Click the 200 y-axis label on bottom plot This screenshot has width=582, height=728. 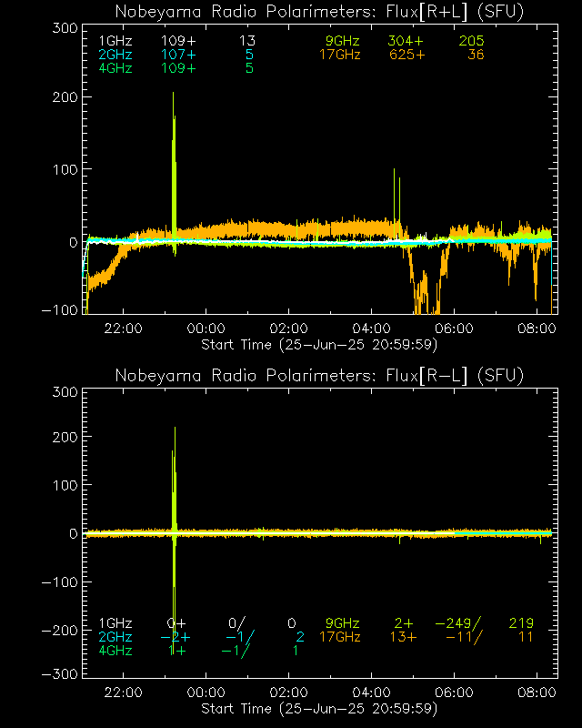(x=65, y=437)
